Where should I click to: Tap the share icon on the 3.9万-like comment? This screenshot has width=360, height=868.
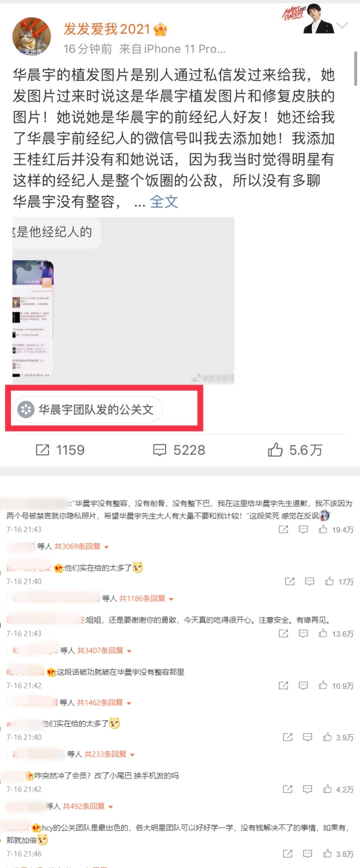pos(288,737)
